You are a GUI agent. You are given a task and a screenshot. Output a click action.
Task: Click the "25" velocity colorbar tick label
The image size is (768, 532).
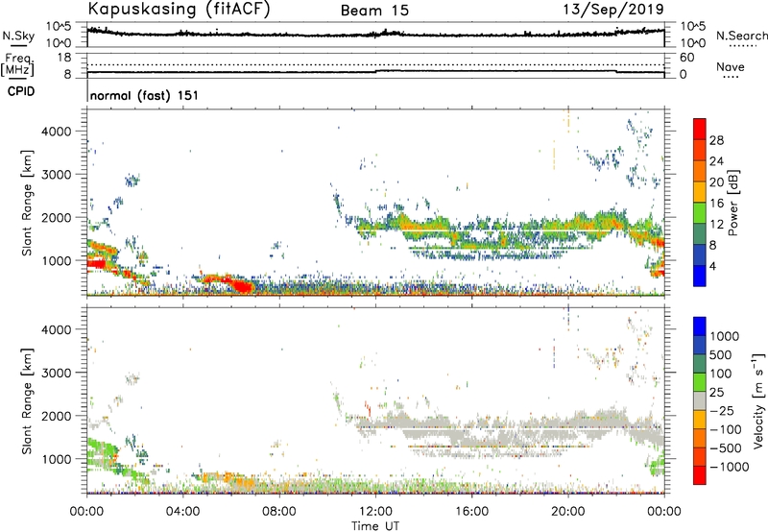717,392
